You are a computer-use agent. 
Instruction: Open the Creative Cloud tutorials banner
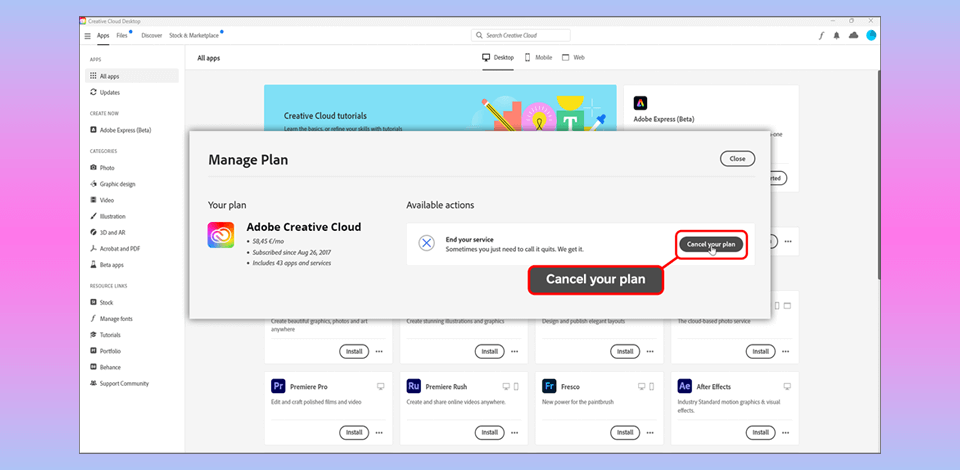(x=440, y=108)
